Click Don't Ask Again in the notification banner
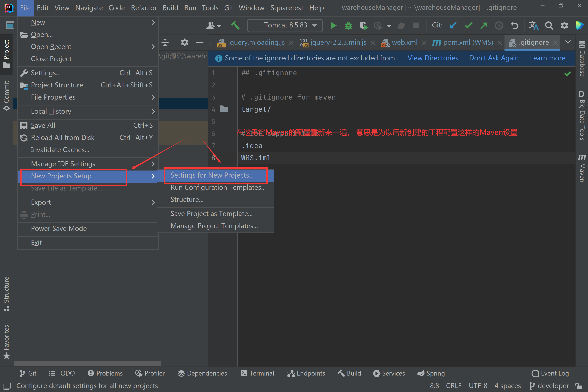Screen dimensions: 588x392 point(494,58)
